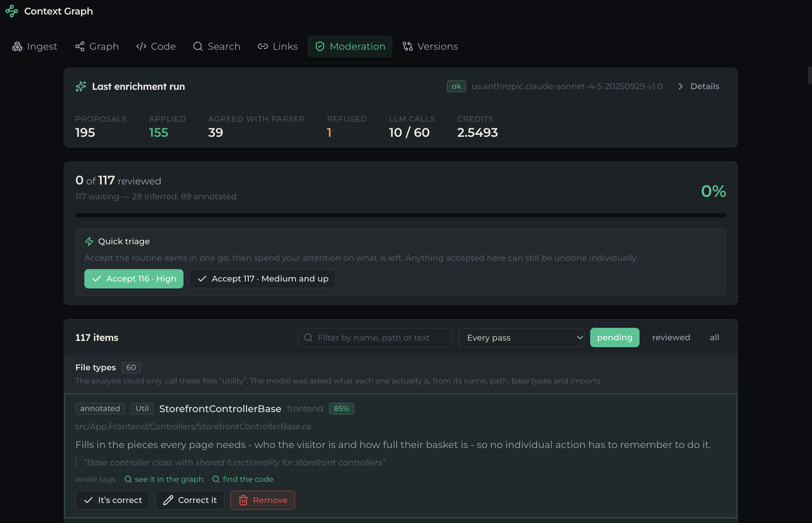The width and height of the screenshot is (812, 523).
Task: Click the File types count badge 60
Action: point(131,368)
